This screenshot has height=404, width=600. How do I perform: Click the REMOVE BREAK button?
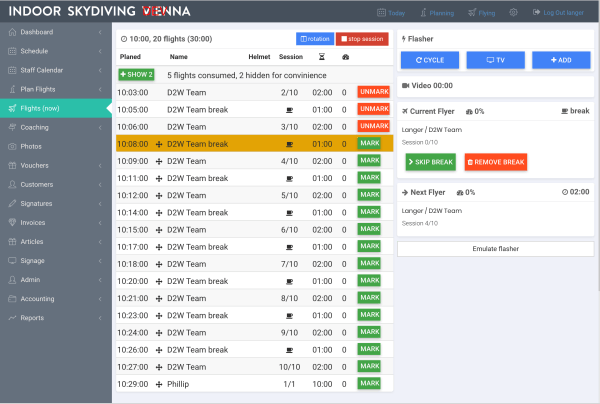coord(496,162)
